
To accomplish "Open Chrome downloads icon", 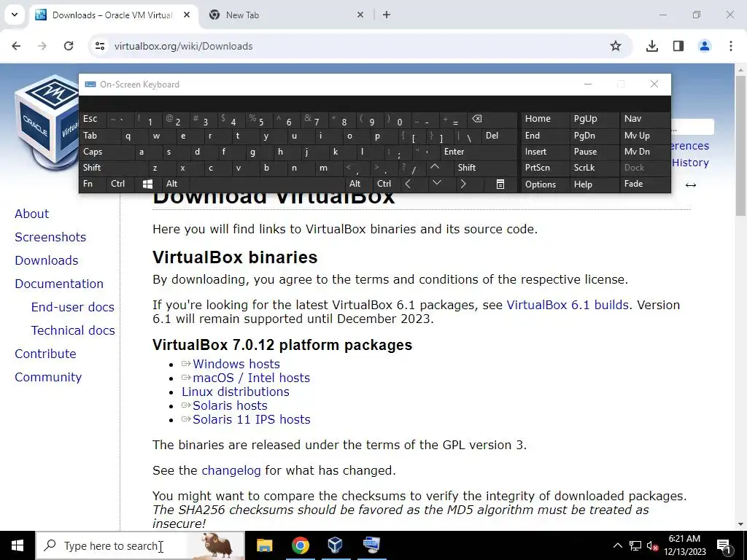I will pos(651,46).
